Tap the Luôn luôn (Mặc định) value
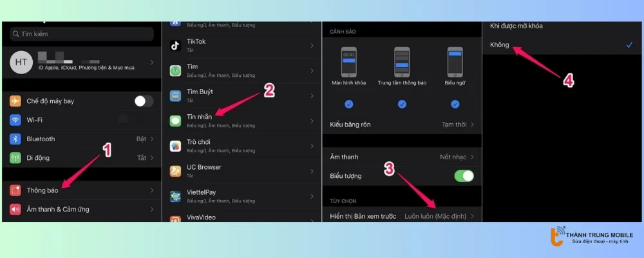Viewport: 644px width, 258px height. pos(435,216)
